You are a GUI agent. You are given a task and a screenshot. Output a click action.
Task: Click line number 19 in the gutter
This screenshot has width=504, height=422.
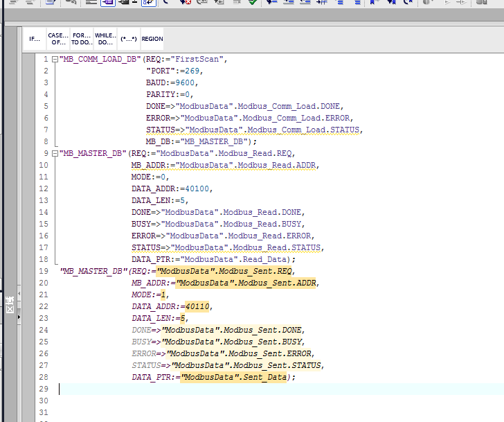click(x=44, y=271)
